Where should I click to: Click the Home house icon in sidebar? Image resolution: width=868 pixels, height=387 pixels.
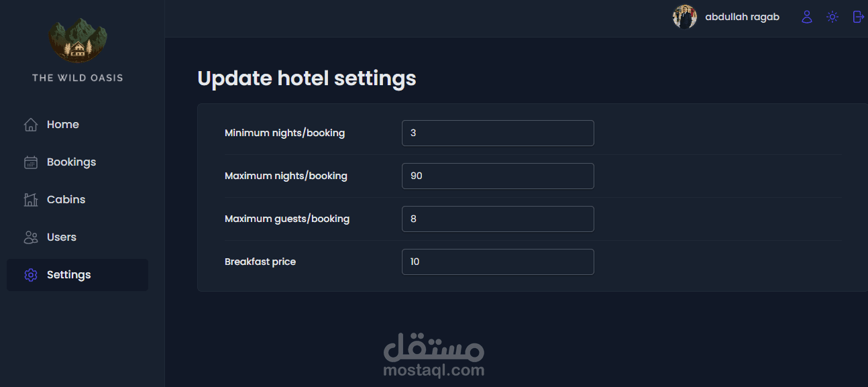31,125
